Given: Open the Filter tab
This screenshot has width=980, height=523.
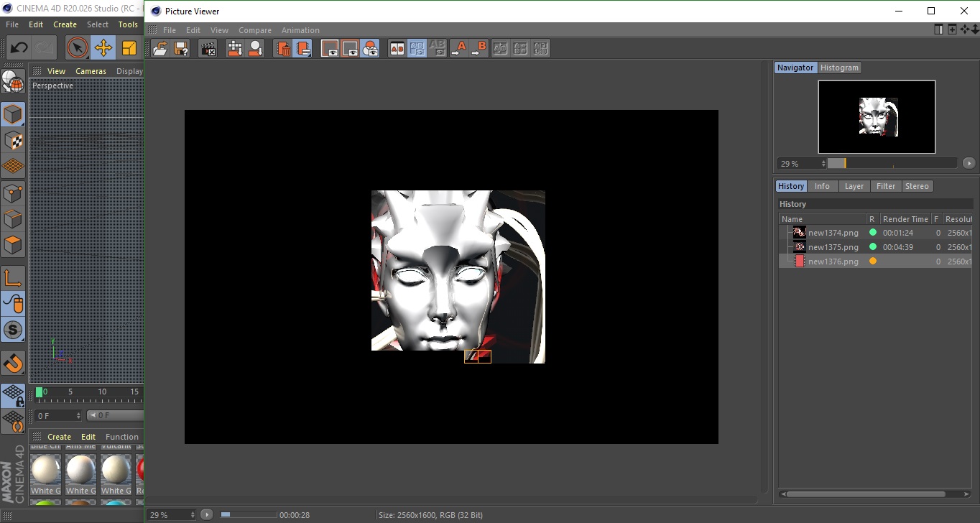Looking at the screenshot, I should click(886, 186).
